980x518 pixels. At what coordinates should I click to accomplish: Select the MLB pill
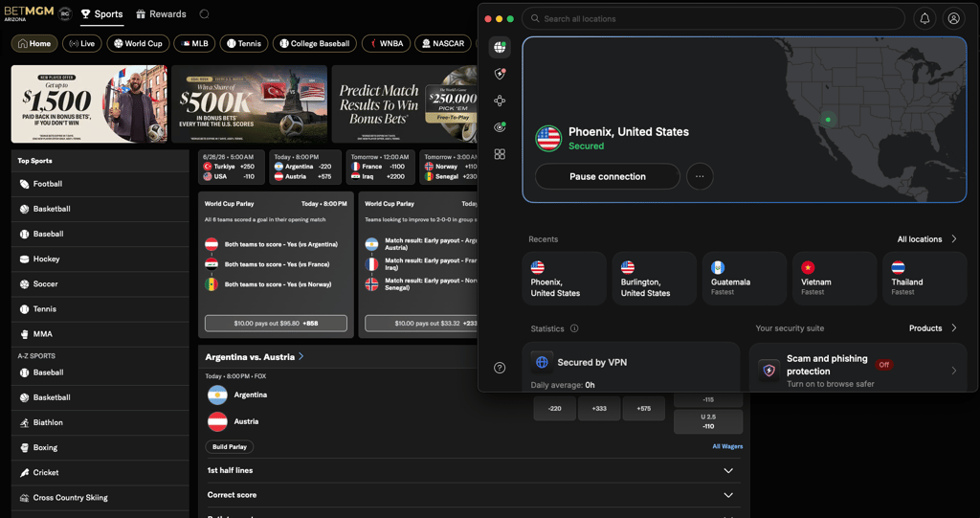(194, 44)
